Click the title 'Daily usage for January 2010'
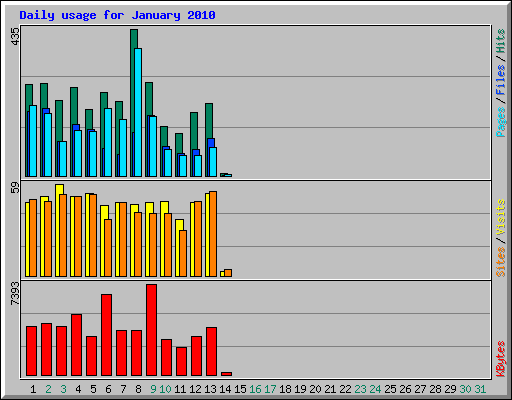The width and height of the screenshot is (512, 400). pyautogui.click(x=117, y=15)
